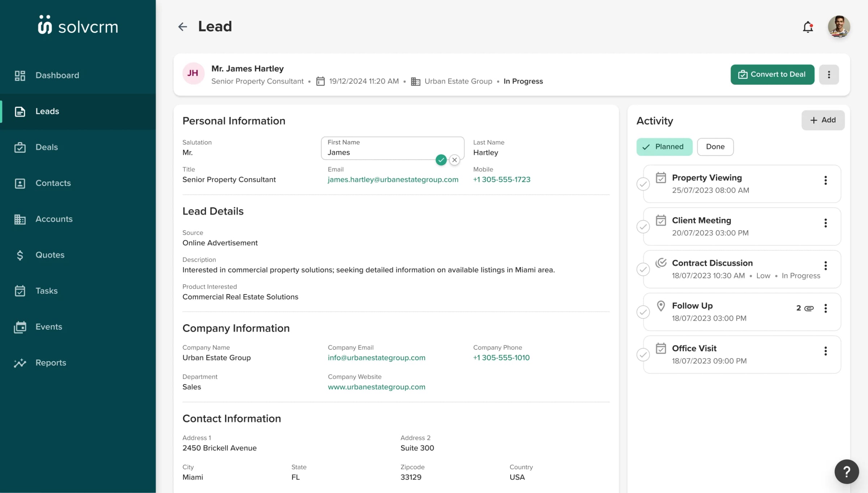Expand the Follow Up activity options

tap(826, 308)
